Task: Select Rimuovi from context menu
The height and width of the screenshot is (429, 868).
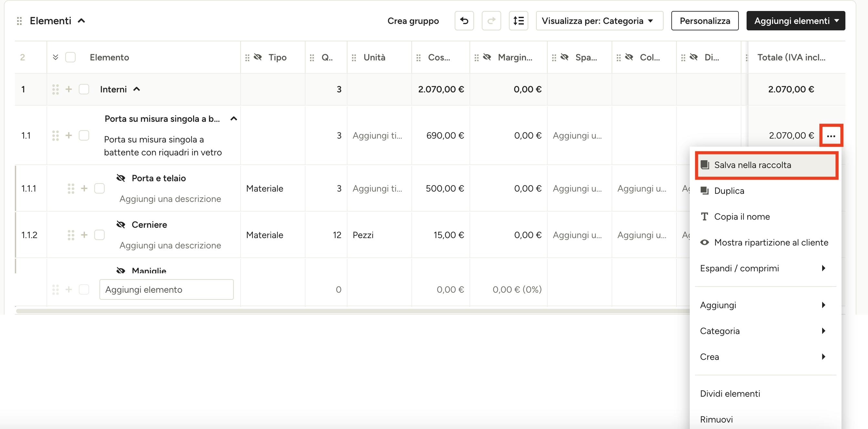Action: pos(765,419)
